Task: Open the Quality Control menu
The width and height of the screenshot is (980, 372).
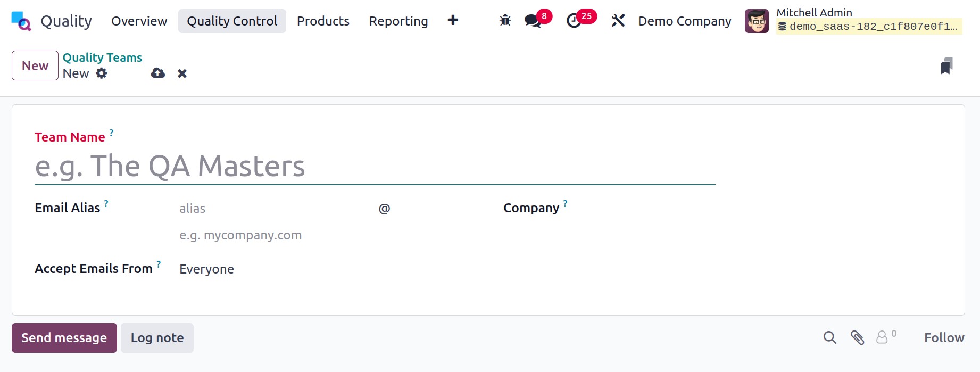Action: coord(232,21)
